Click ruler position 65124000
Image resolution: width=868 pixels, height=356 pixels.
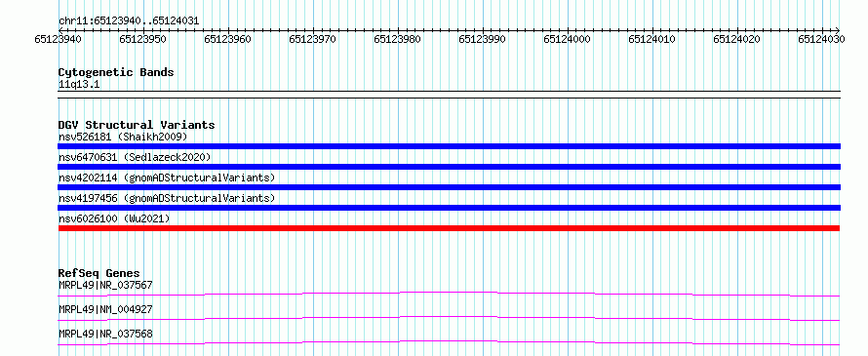click(x=567, y=39)
